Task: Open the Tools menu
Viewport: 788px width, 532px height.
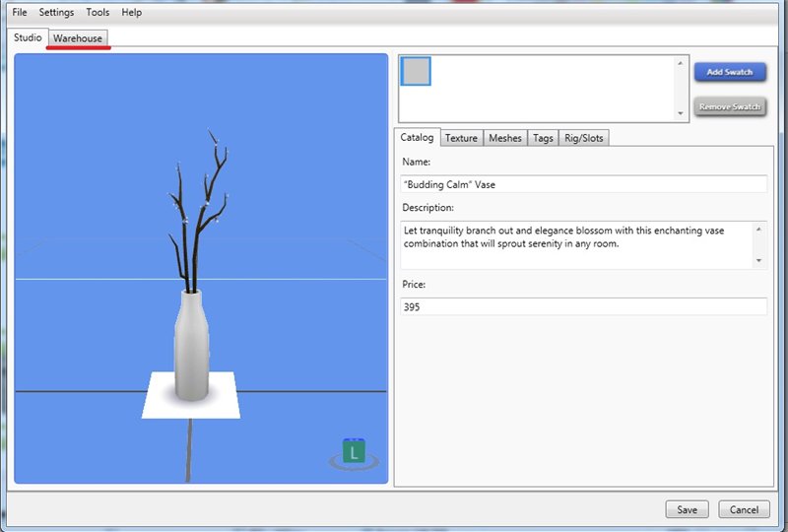Action: coord(98,13)
